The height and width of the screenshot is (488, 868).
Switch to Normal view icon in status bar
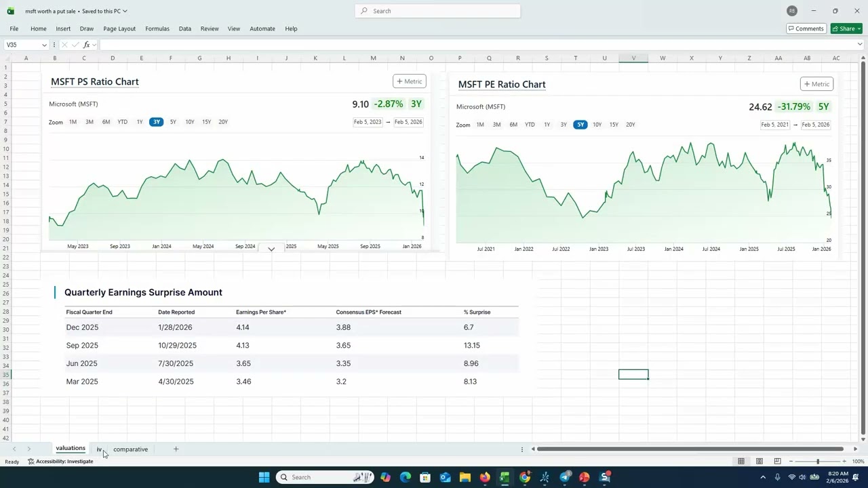click(x=741, y=462)
